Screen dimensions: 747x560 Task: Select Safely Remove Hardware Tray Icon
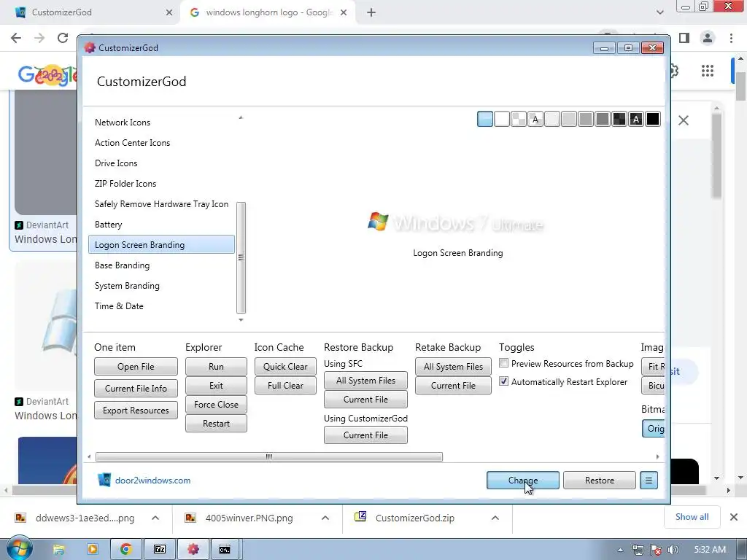(x=161, y=204)
